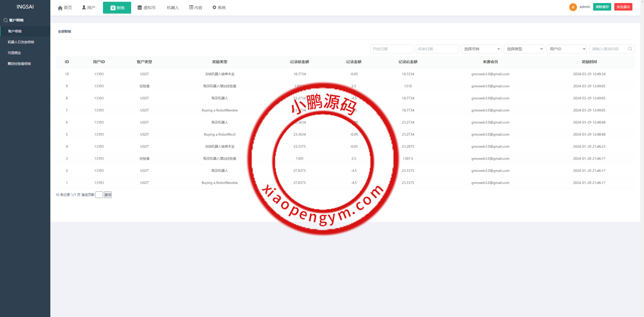Viewport: 644px width, 317px height.
Task: Open the 选择类型 type dropdown
Action: pos(524,49)
